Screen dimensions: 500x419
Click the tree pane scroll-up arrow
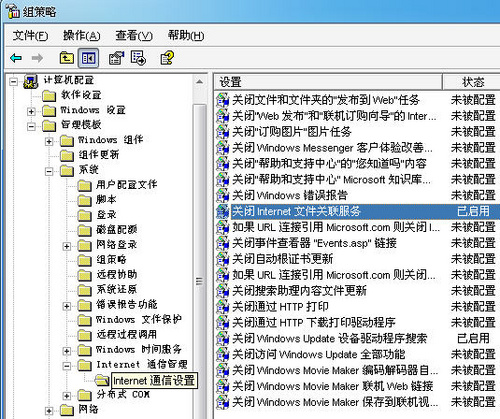click(200, 82)
